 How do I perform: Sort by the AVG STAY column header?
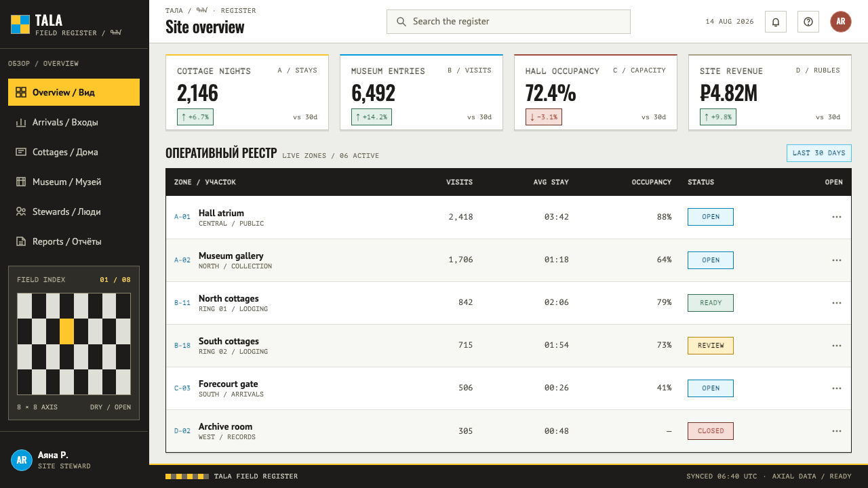(x=551, y=182)
